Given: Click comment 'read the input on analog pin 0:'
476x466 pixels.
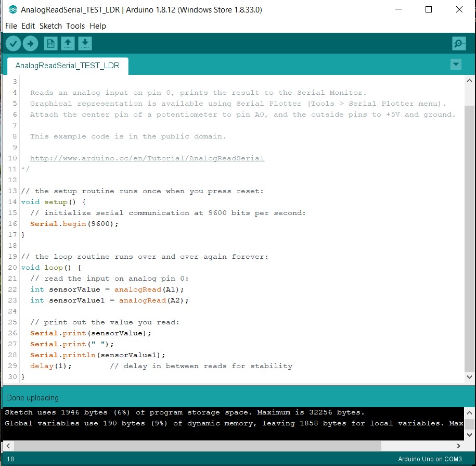Looking at the screenshot, I should coord(116,279).
